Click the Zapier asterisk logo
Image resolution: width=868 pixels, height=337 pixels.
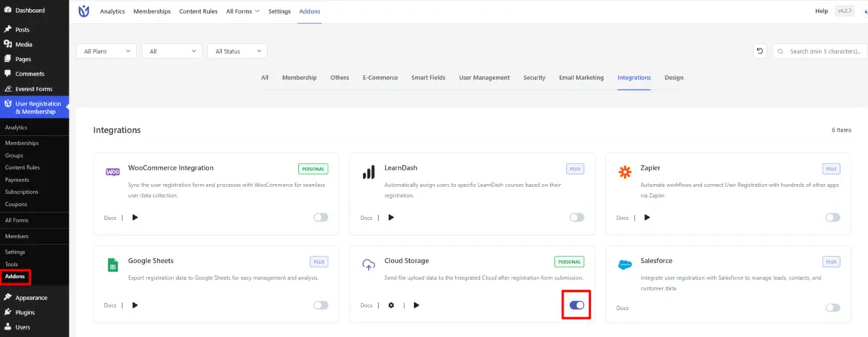[625, 173]
